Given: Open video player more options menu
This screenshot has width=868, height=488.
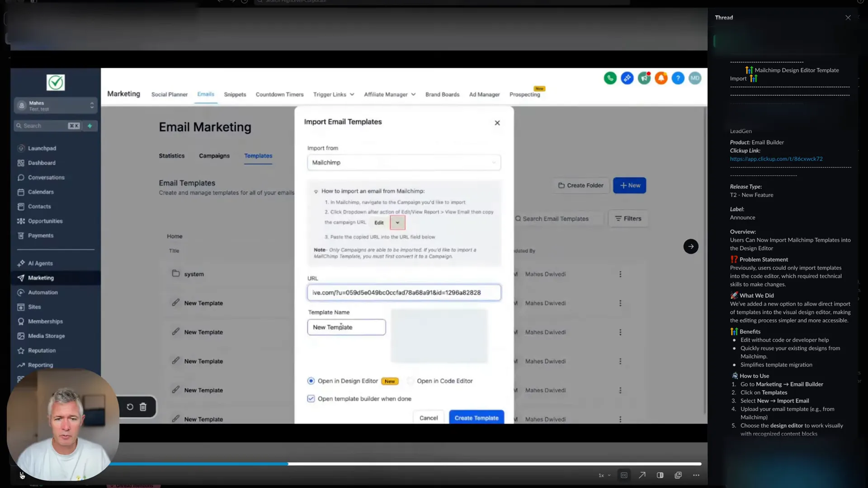Looking at the screenshot, I should click(x=696, y=475).
